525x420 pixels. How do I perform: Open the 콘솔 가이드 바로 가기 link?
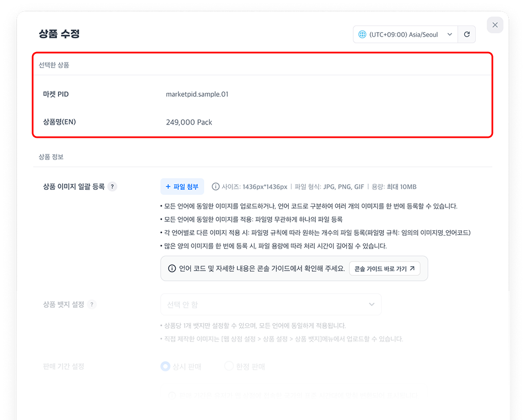pos(384,269)
